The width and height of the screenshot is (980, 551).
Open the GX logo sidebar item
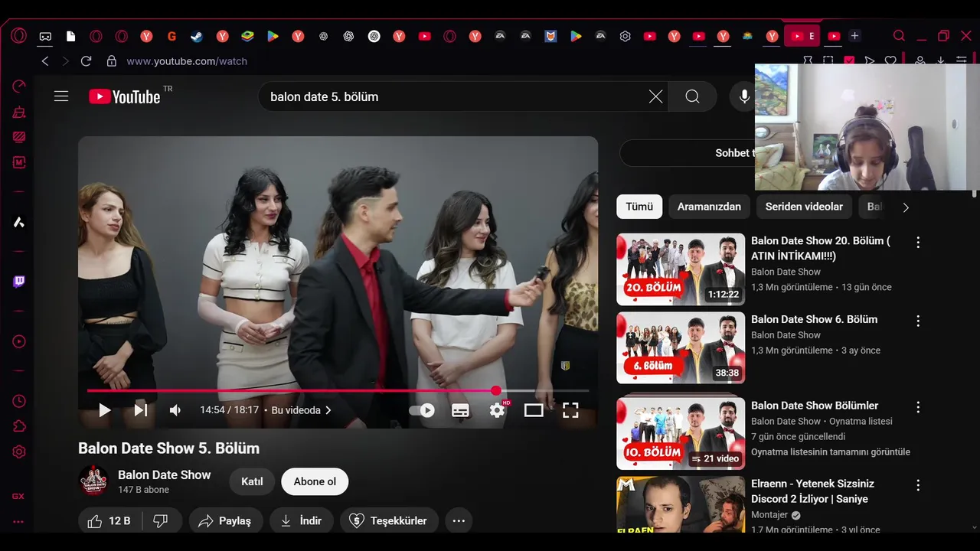pyautogui.click(x=18, y=496)
